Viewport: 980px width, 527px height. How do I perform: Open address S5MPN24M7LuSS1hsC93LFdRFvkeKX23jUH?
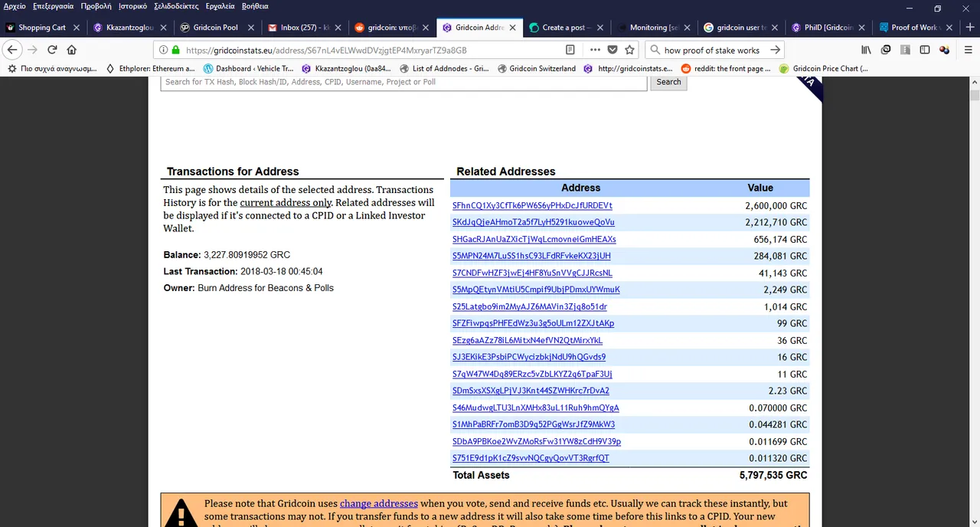click(531, 256)
